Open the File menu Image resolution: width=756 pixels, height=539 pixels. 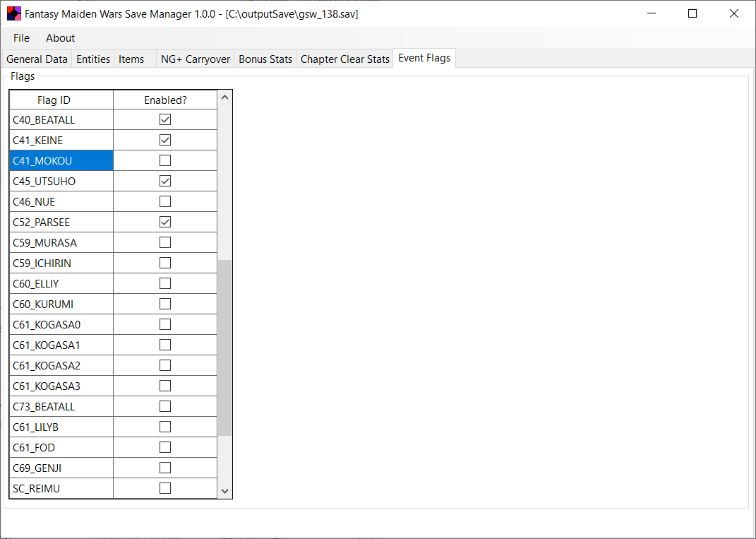(21, 37)
